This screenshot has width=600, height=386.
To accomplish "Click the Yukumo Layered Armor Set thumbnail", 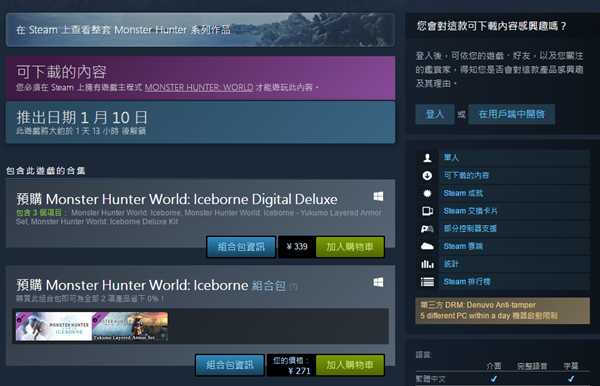I will pyautogui.click(x=130, y=326).
